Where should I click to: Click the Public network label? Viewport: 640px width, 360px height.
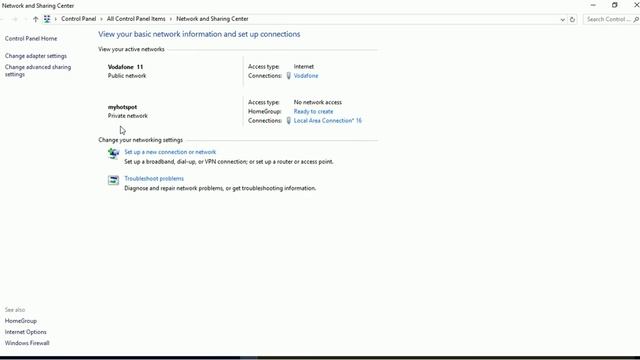point(127,76)
